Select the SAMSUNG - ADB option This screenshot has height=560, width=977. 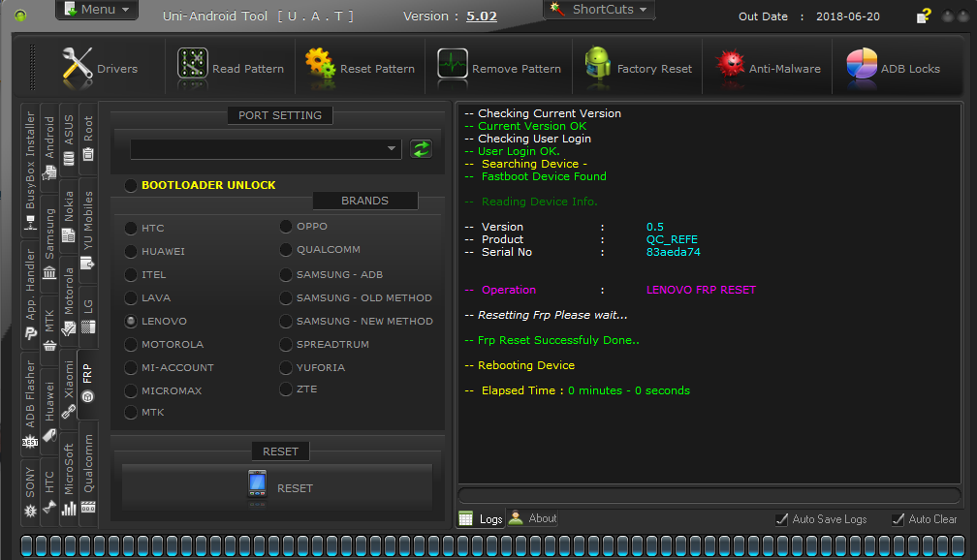point(286,275)
